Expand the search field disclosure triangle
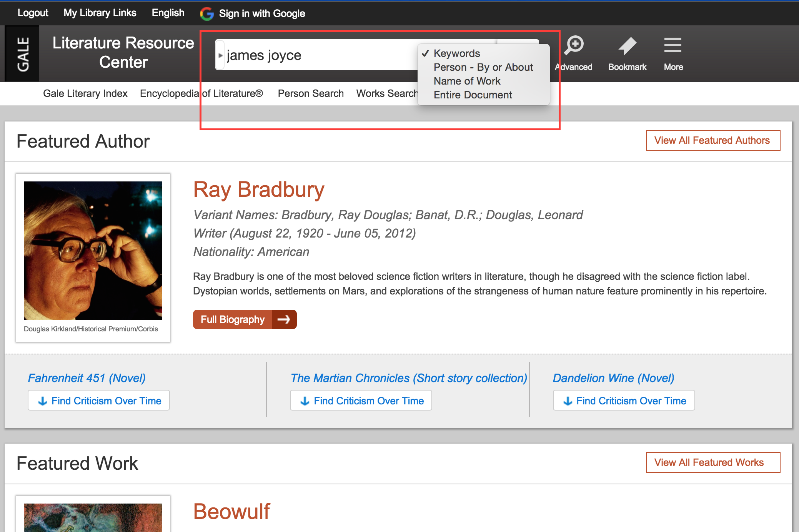The width and height of the screenshot is (799, 532). point(220,55)
